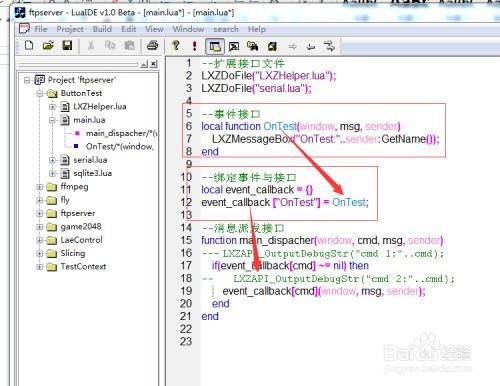Select serial.lua in project tree
Viewport: 500px width, 386px height.
(x=90, y=160)
